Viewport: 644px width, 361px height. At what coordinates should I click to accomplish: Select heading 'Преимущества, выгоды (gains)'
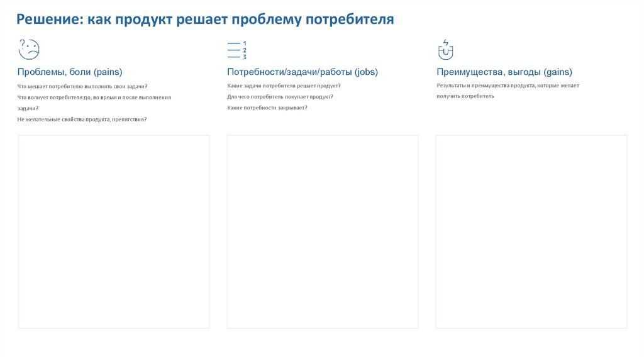[x=504, y=72]
